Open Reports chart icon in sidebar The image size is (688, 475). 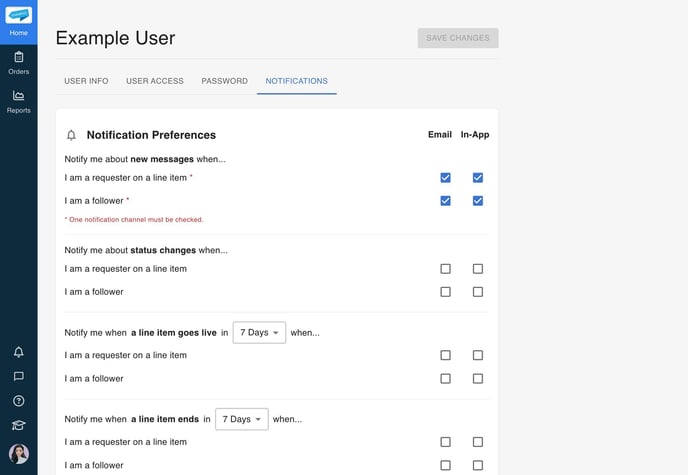click(x=18, y=101)
